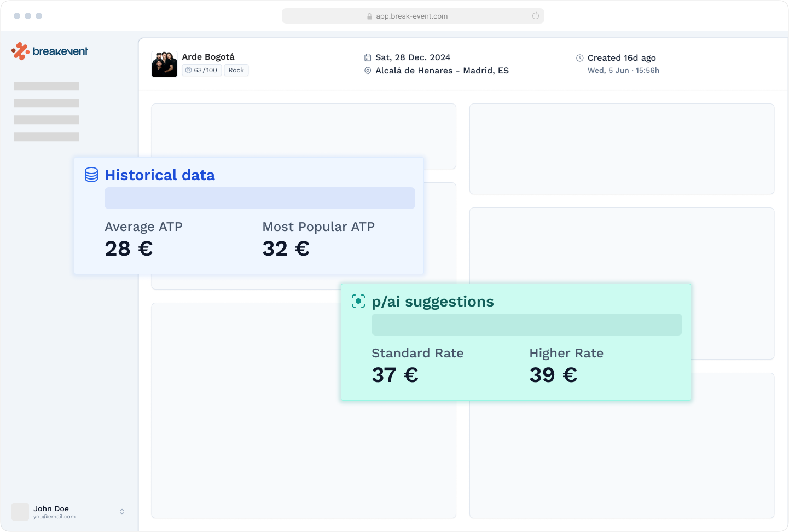Click the Average ATP label
The image size is (789, 532).
143,227
